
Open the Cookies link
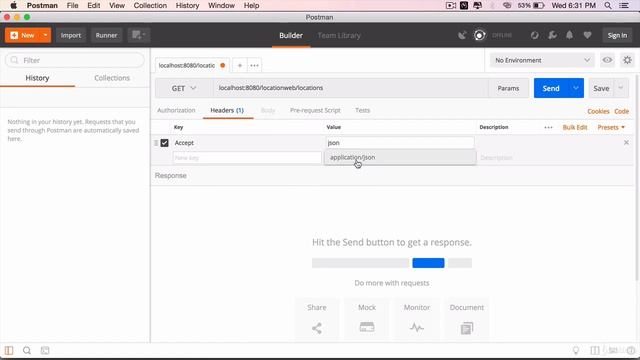point(598,111)
